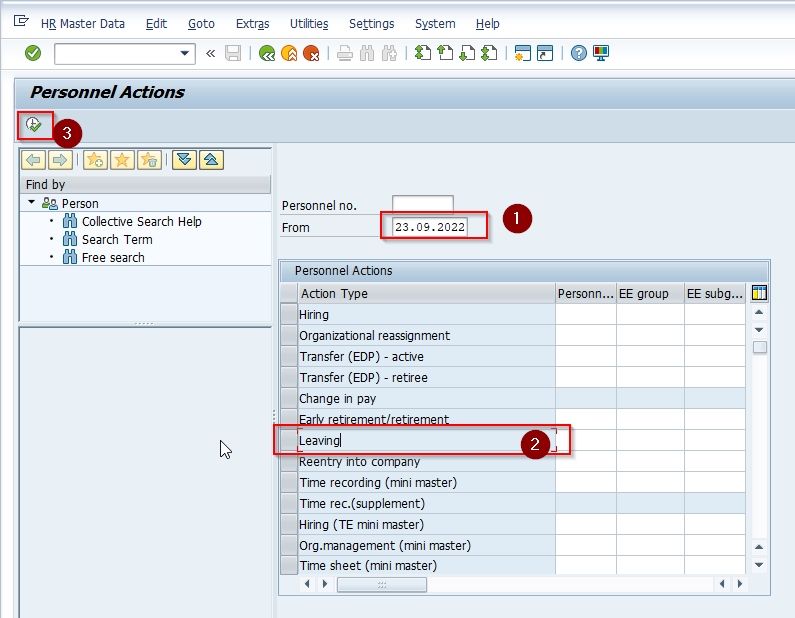Screen dimensions: 795x618
Task: Click the window menu icon left of HR Master Data
Action: click(21, 21)
